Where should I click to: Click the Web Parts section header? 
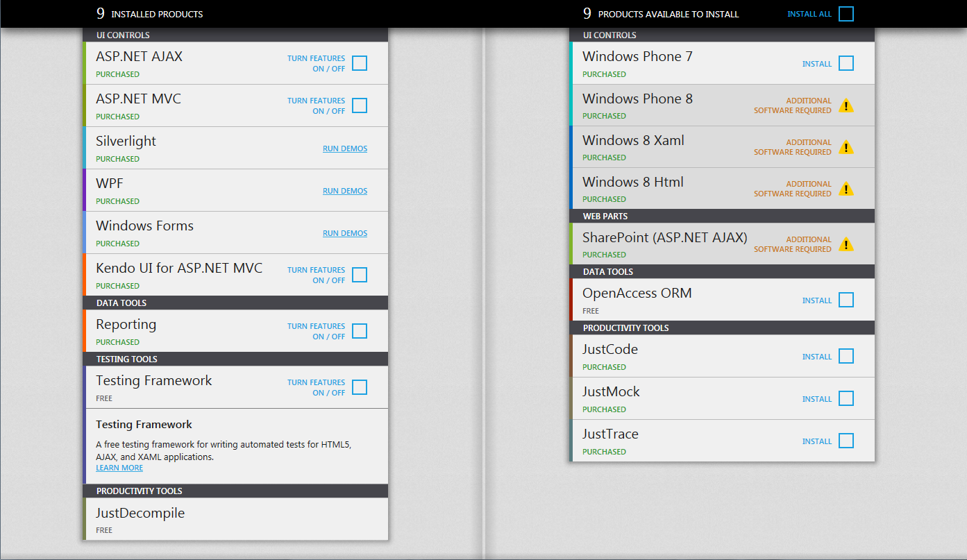(x=722, y=216)
